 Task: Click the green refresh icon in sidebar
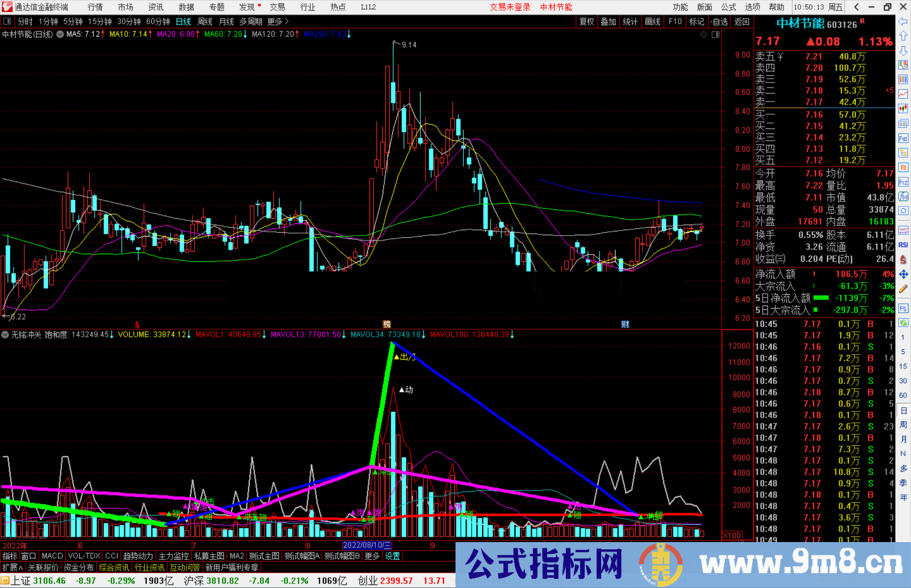tap(903, 323)
